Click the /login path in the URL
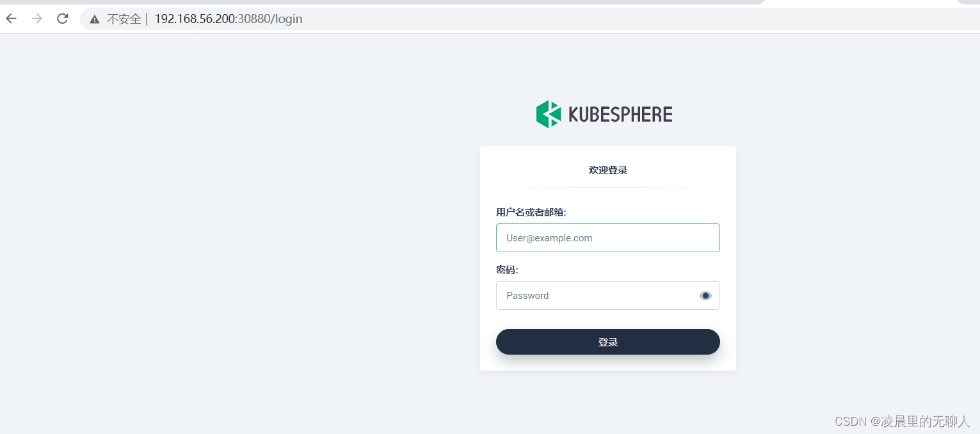Viewport: 980px width, 434px height. pyautogui.click(x=286, y=19)
